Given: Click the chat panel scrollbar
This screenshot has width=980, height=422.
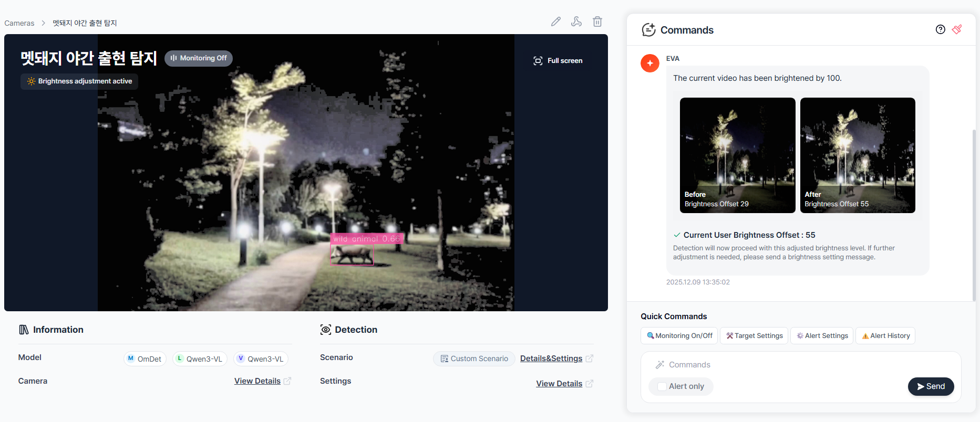Looking at the screenshot, I should [x=974, y=210].
